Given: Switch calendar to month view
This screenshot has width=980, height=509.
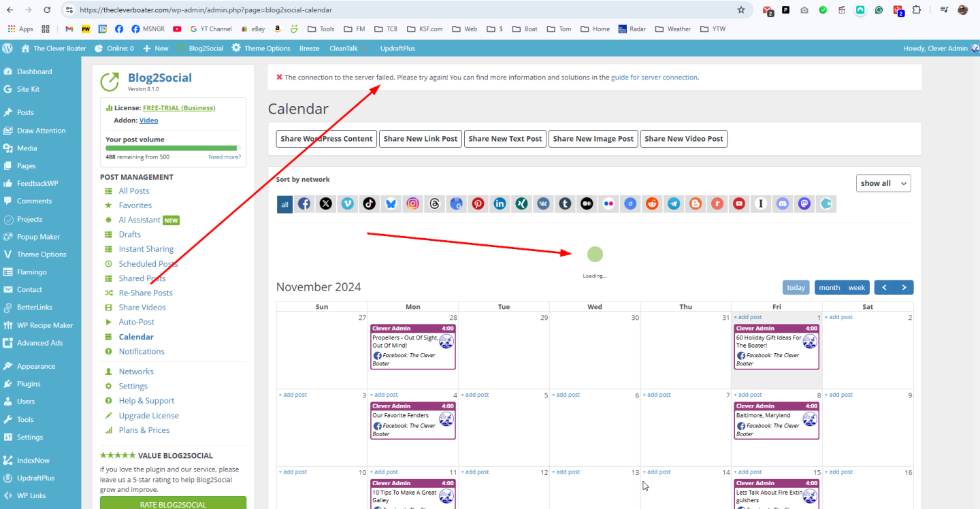Looking at the screenshot, I should 829,287.
